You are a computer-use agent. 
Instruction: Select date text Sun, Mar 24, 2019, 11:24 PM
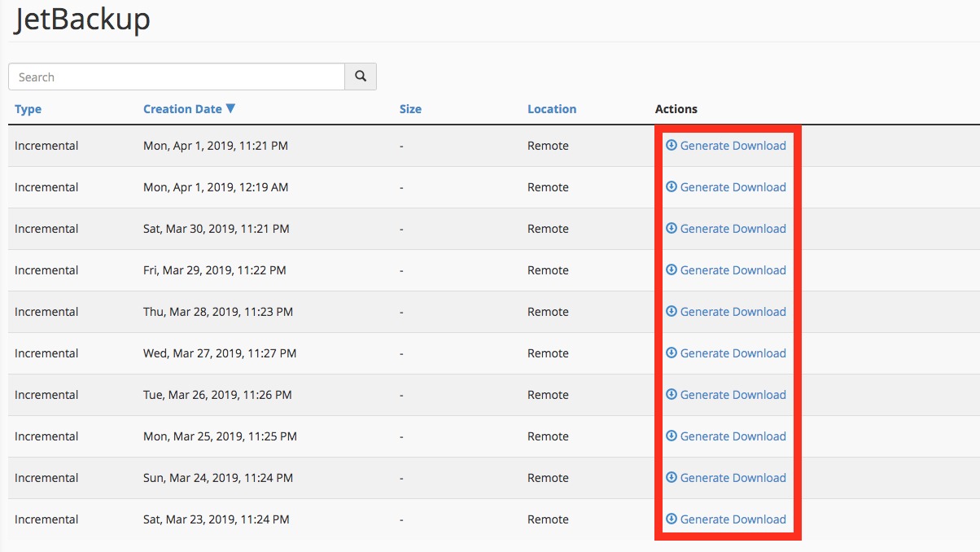(x=218, y=478)
